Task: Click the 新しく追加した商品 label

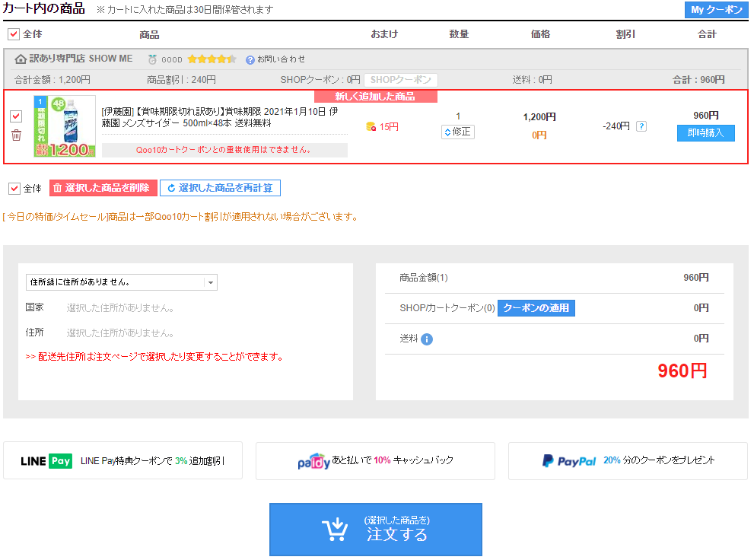Action: point(376,97)
